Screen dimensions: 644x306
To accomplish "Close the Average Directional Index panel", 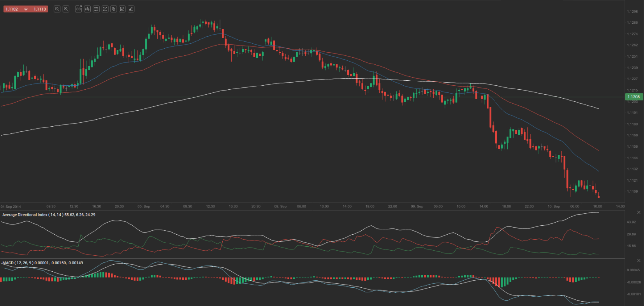I will (639, 212).
